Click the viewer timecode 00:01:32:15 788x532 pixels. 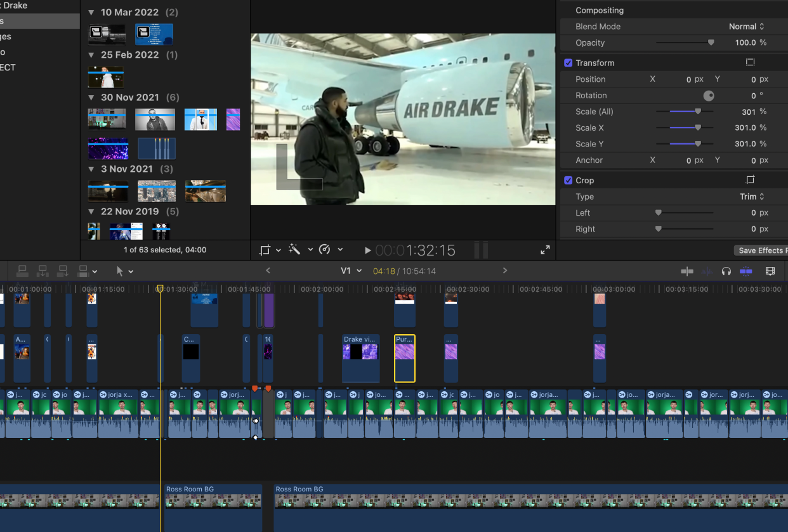click(416, 250)
